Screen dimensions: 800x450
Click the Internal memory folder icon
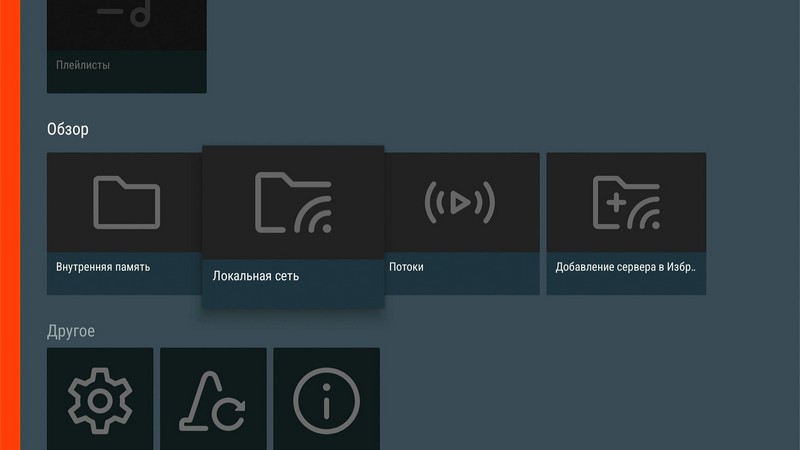pos(126,203)
